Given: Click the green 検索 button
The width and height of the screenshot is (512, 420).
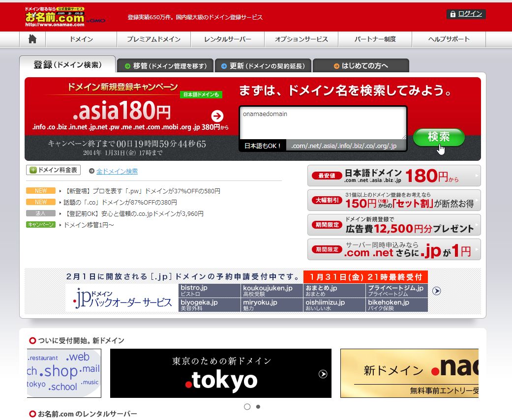Looking at the screenshot, I should [x=439, y=137].
